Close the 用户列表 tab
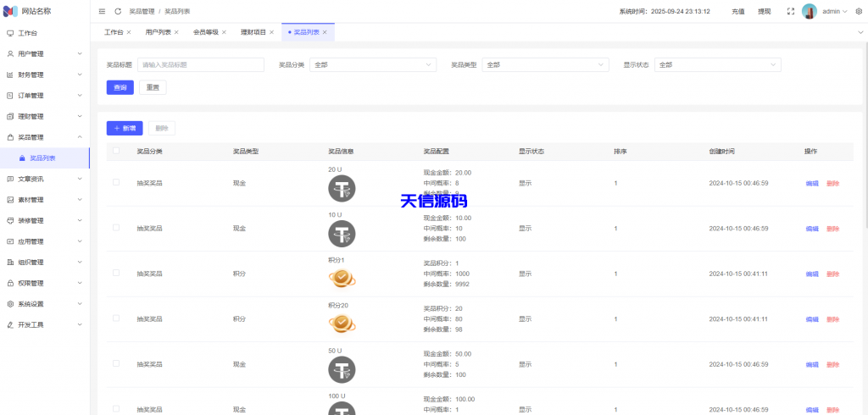The width and height of the screenshot is (868, 415). (x=176, y=32)
